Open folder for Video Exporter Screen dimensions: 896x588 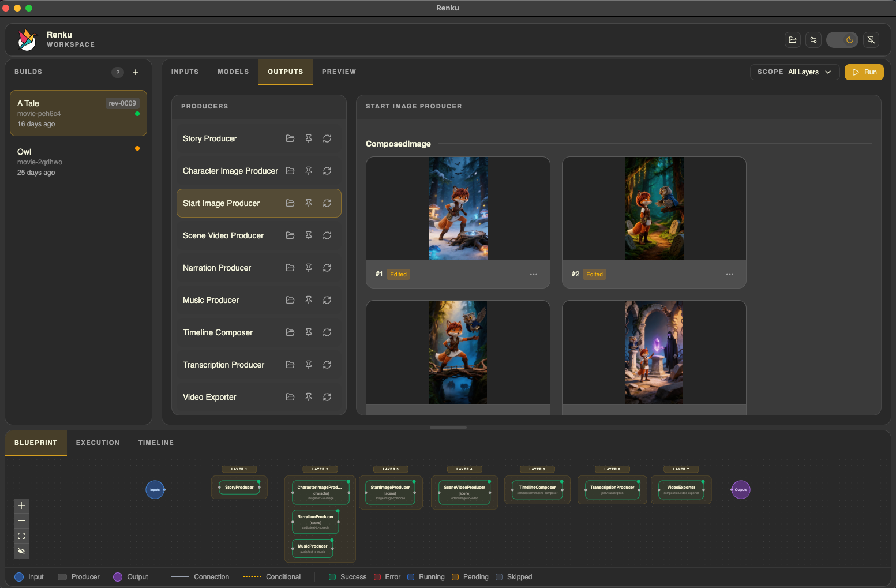point(290,397)
